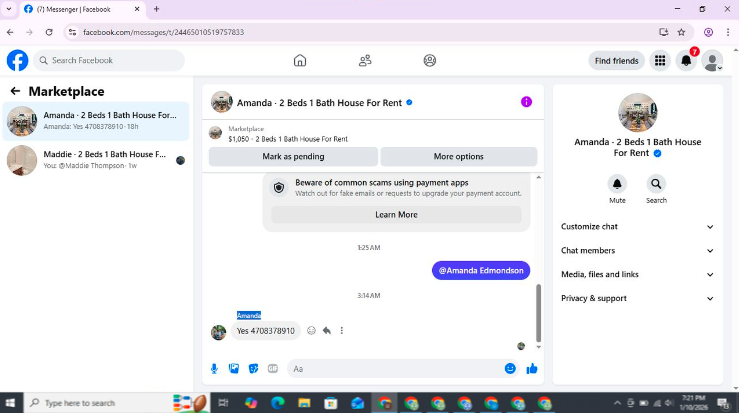The width and height of the screenshot is (739, 413).
Task: Open more options for Amanda's message
Action: 342,330
